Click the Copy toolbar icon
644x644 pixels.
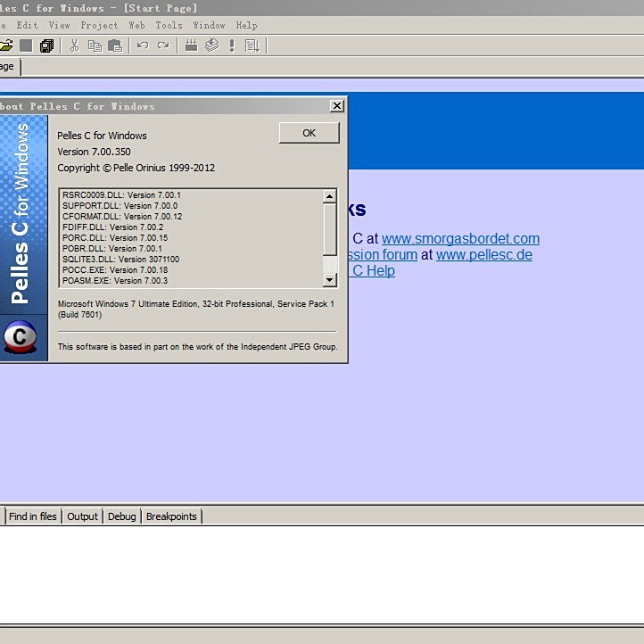(x=95, y=45)
